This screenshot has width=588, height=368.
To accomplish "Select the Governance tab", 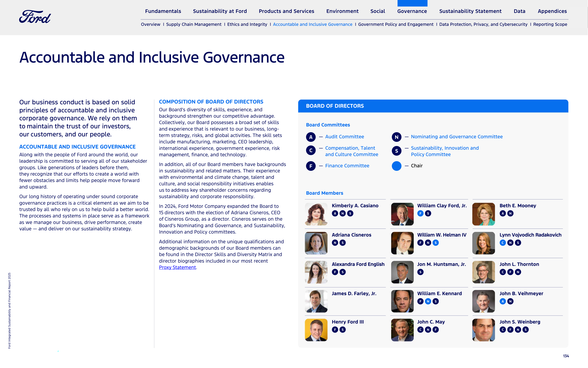I will 412,11.
